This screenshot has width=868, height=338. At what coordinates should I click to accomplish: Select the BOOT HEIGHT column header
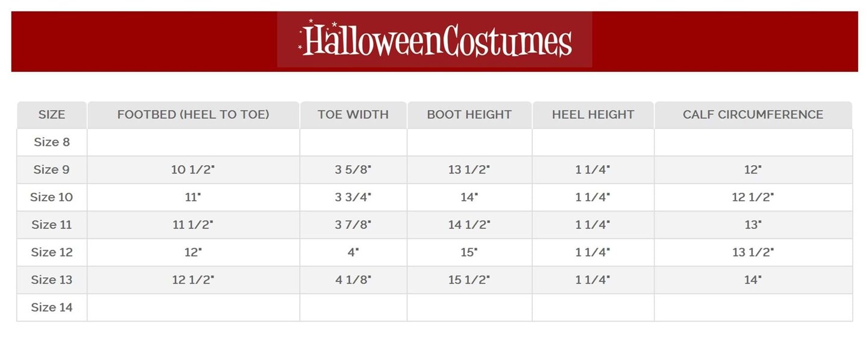469,114
